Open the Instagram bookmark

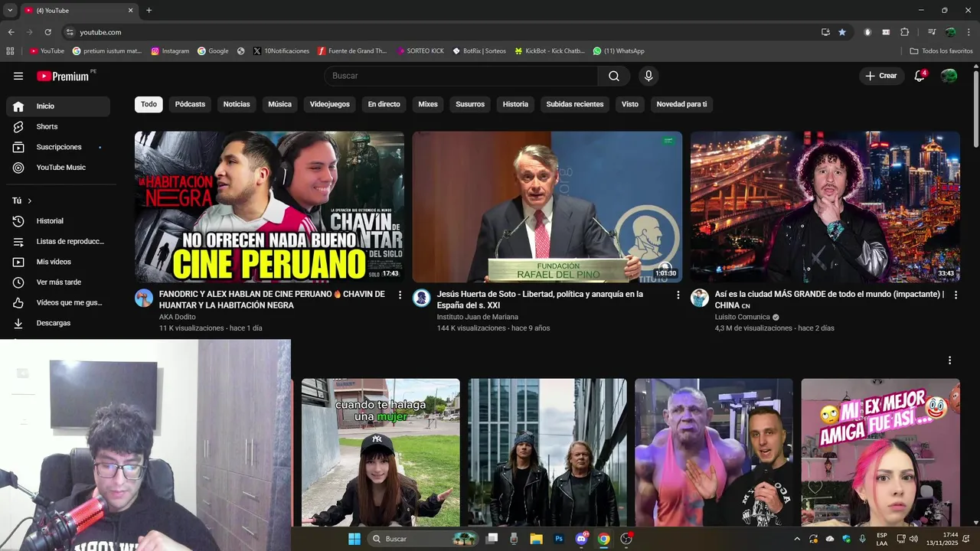click(170, 51)
